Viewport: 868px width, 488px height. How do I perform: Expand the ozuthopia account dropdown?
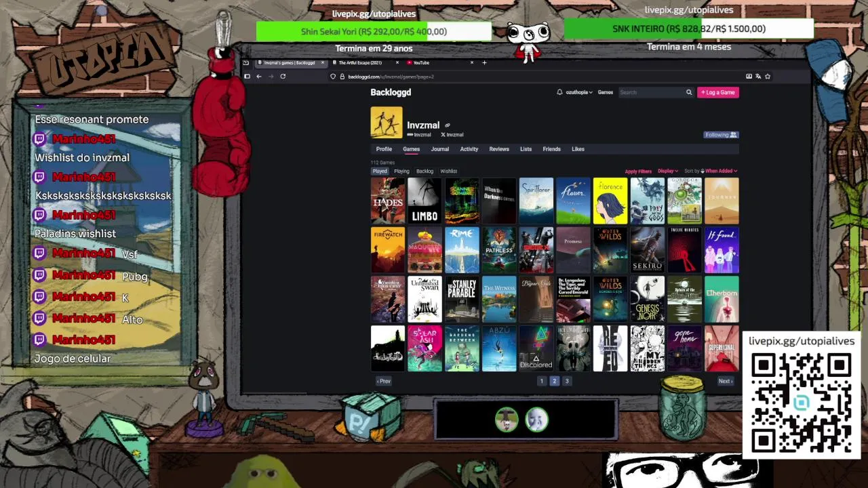579,92
